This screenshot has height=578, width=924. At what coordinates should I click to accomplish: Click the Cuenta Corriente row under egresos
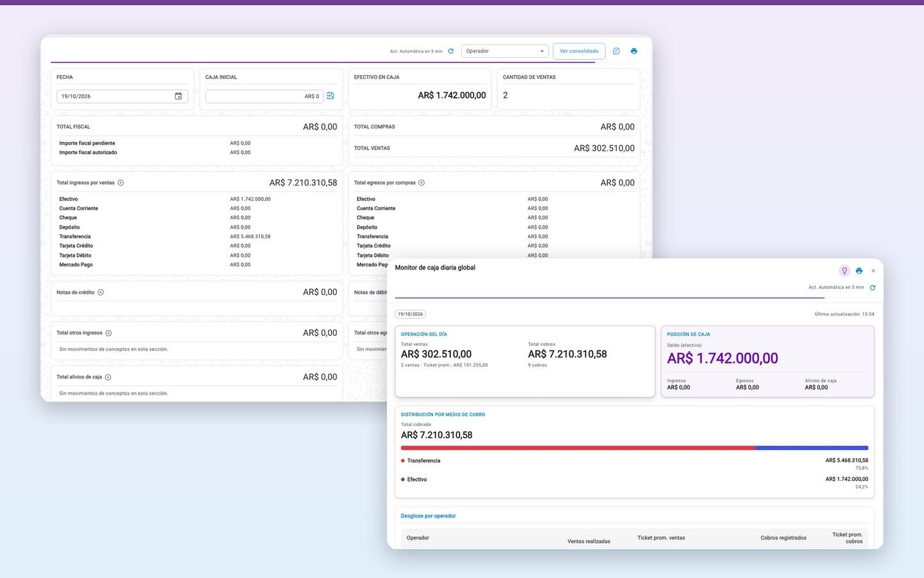pyautogui.click(x=494, y=209)
